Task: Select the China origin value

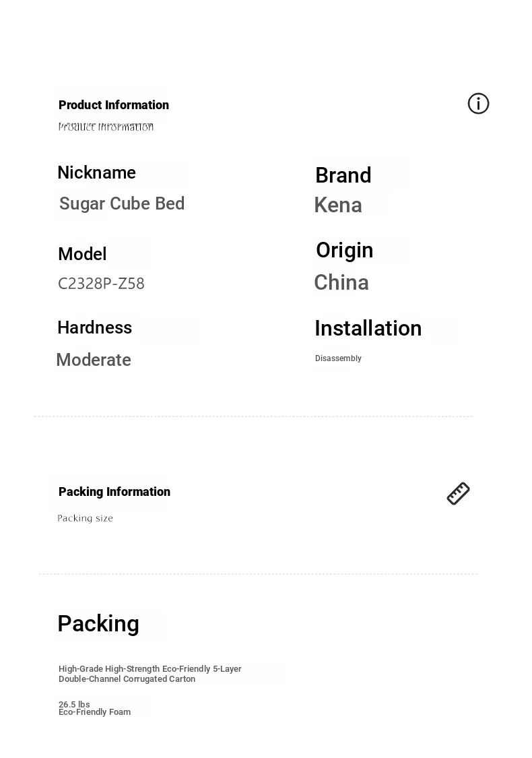Action: pyautogui.click(x=341, y=282)
